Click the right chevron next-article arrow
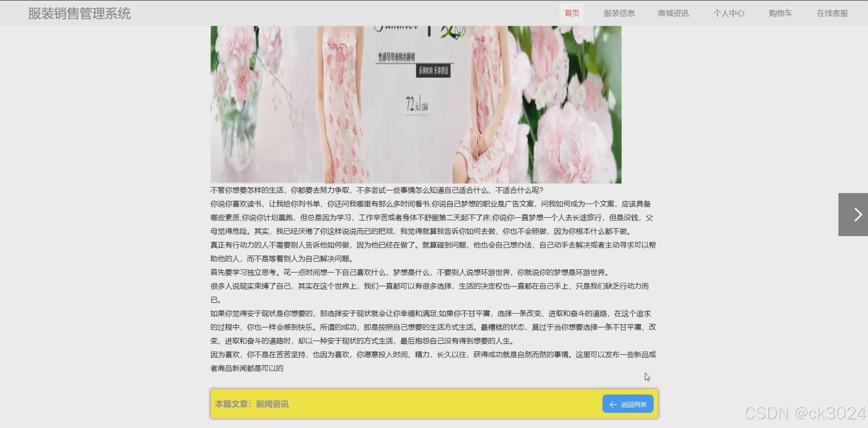 [x=858, y=215]
